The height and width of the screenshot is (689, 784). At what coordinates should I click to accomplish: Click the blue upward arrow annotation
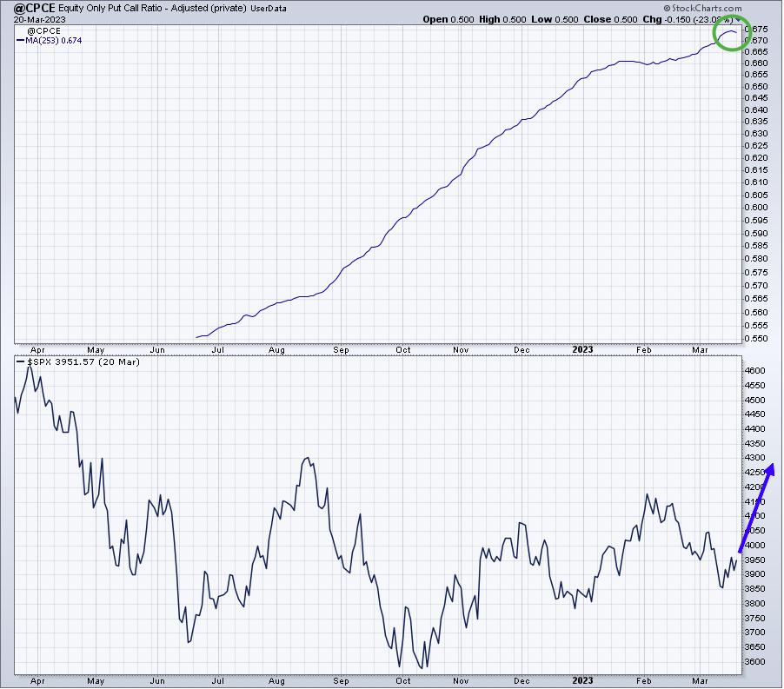click(755, 509)
